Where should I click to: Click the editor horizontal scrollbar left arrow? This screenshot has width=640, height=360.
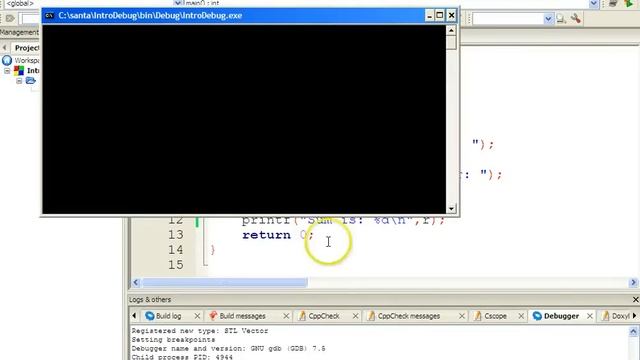point(136,282)
